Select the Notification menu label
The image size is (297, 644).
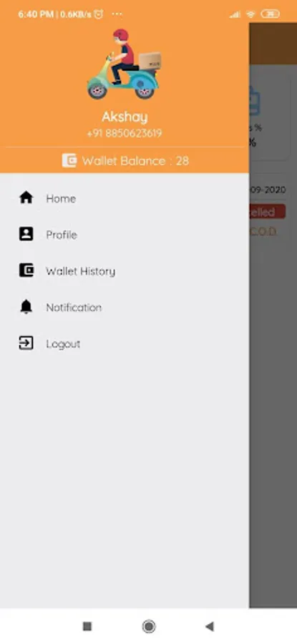[74, 307]
